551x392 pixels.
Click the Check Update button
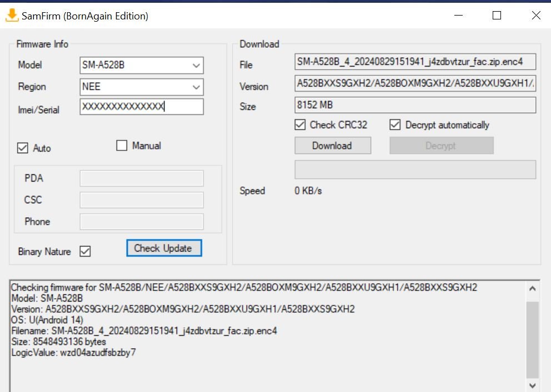point(164,248)
